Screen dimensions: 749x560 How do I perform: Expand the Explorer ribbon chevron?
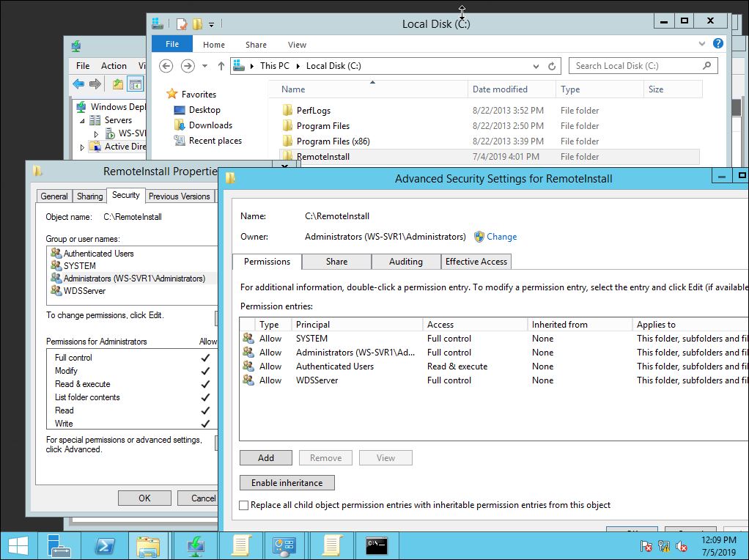[701, 44]
